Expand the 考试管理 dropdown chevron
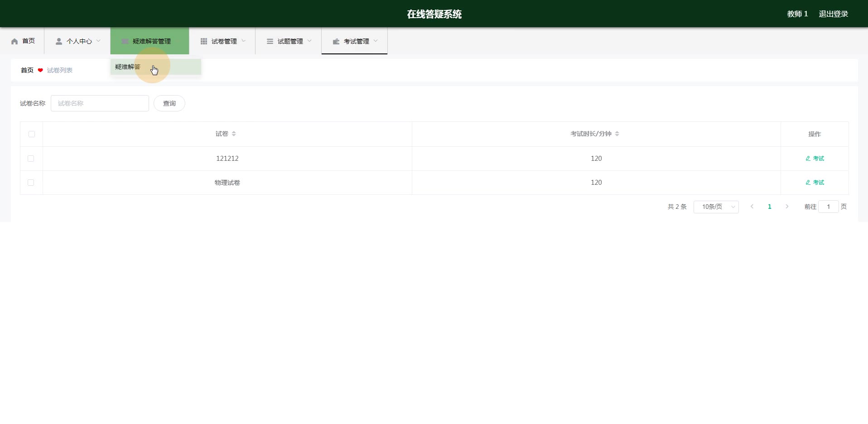 pyautogui.click(x=376, y=41)
